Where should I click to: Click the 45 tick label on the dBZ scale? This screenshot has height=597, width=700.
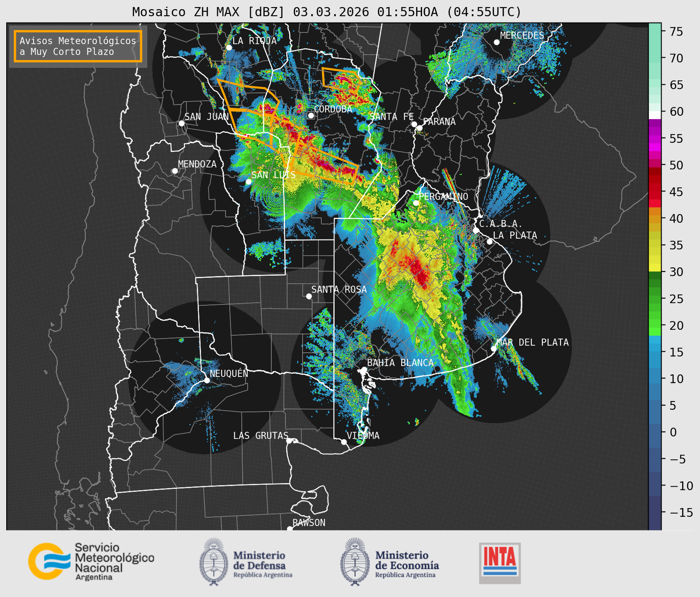[676, 192]
